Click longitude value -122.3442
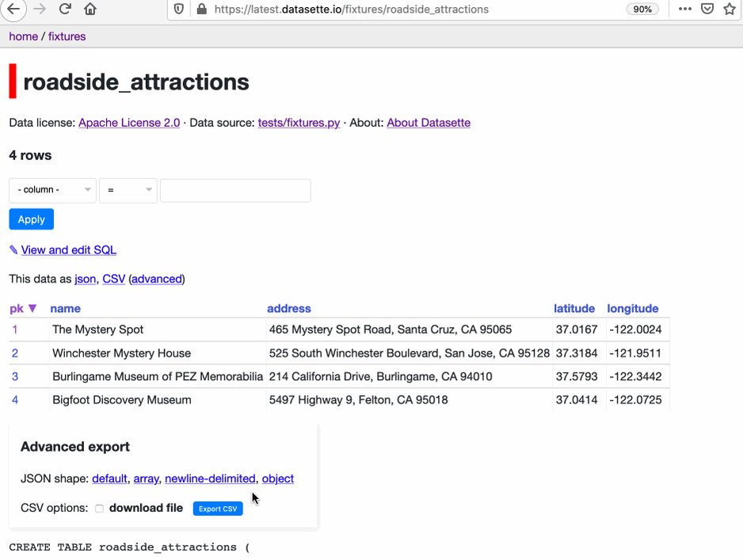 (635, 376)
